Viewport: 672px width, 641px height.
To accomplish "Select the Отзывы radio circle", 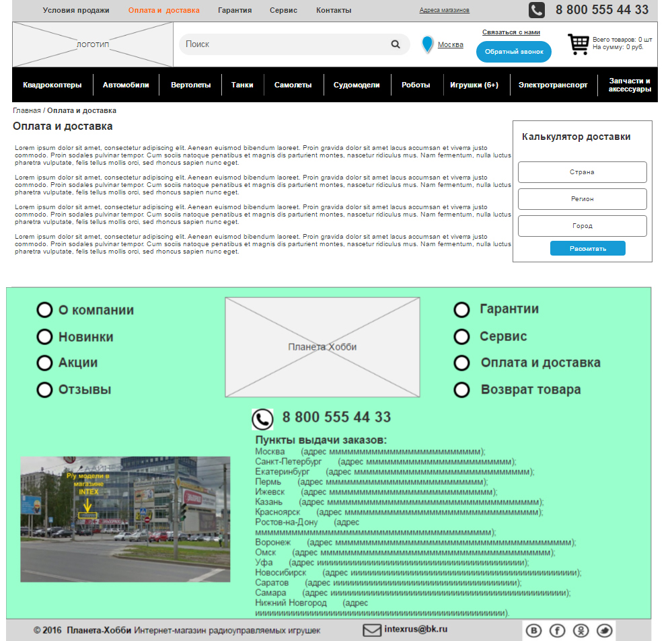I will click(x=44, y=390).
